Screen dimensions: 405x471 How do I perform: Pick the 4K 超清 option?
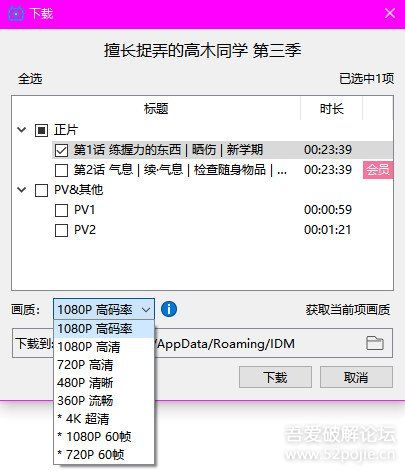[x=104, y=419]
